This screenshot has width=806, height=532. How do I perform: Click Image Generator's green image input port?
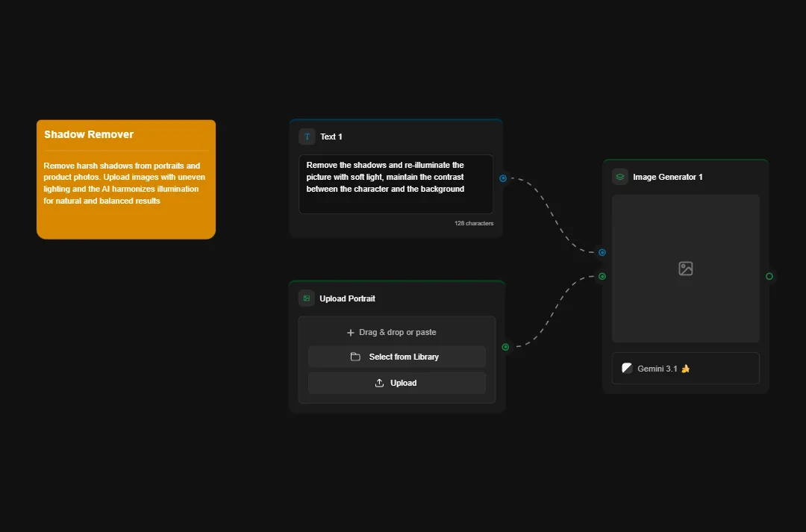pyautogui.click(x=602, y=276)
